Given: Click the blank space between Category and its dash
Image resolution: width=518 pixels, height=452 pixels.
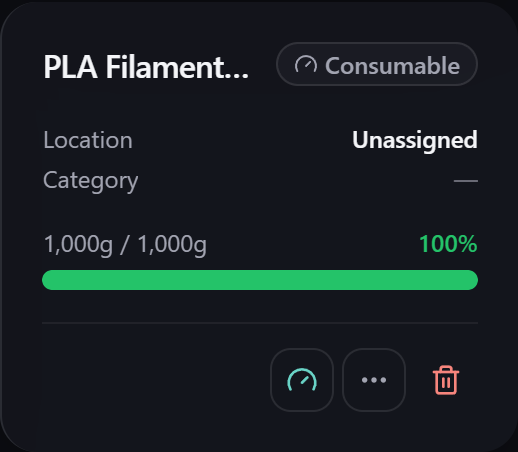Looking at the screenshot, I should pos(296,181).
